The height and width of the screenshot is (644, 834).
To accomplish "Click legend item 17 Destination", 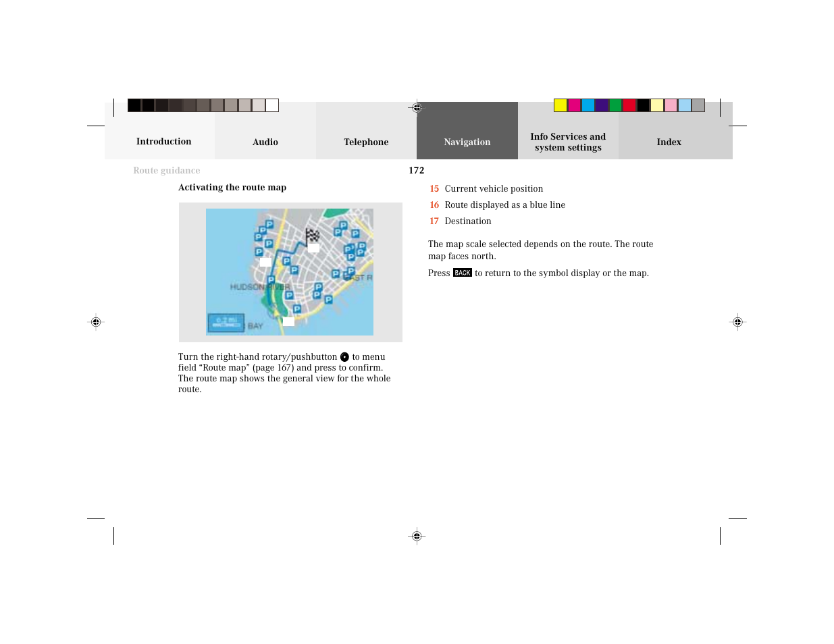I will tap(461, 221).
